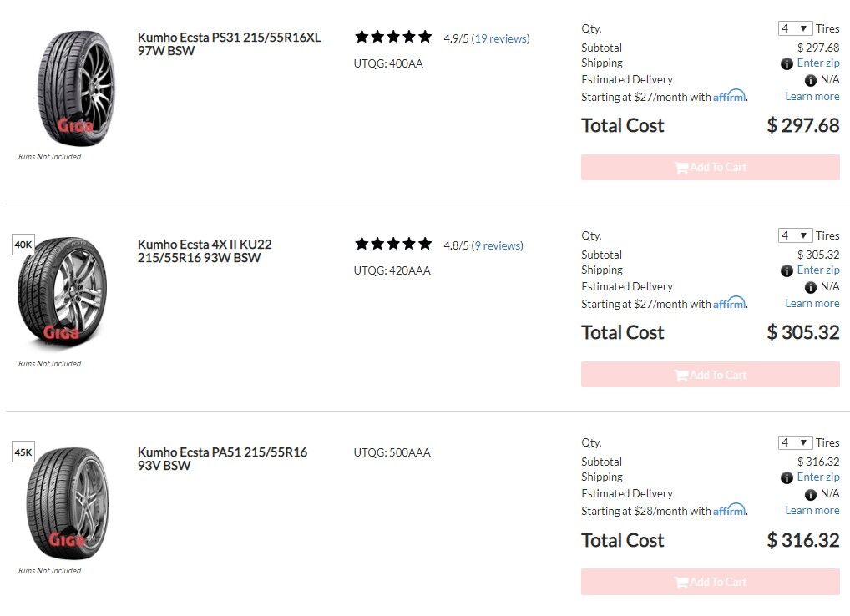Click the shipping info icon for Kumho Ecsta PS31
Image resolution: width=850 pixels, height=616 pixels.
point(787,63)
